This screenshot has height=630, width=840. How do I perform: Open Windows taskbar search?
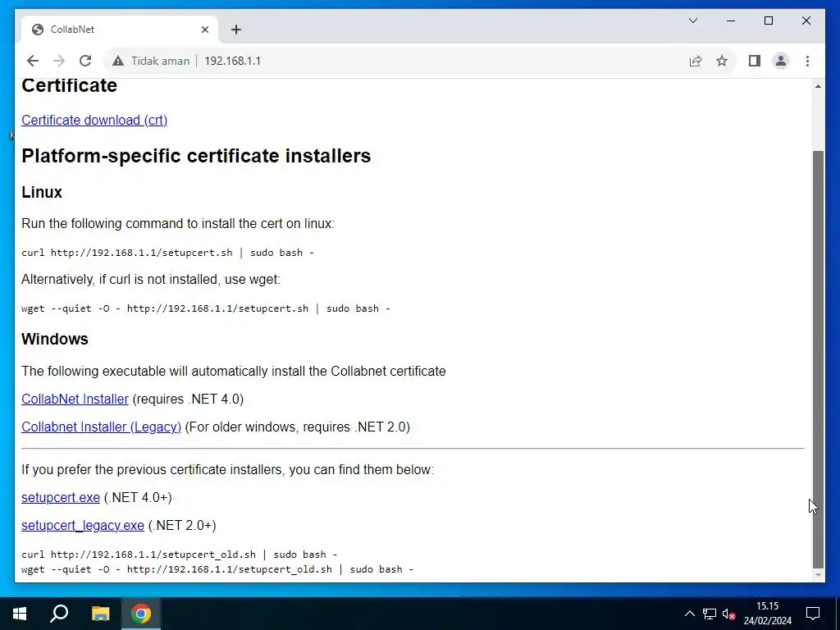point(59,614)
